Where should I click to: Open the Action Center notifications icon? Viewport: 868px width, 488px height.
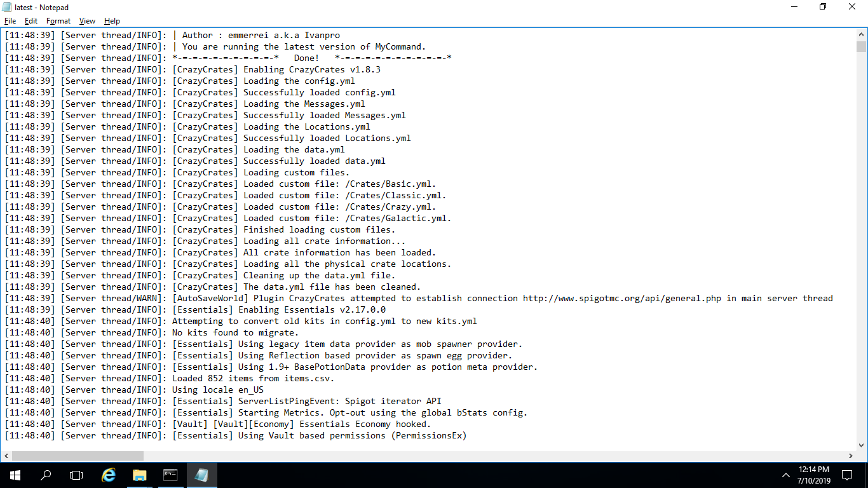846,475
